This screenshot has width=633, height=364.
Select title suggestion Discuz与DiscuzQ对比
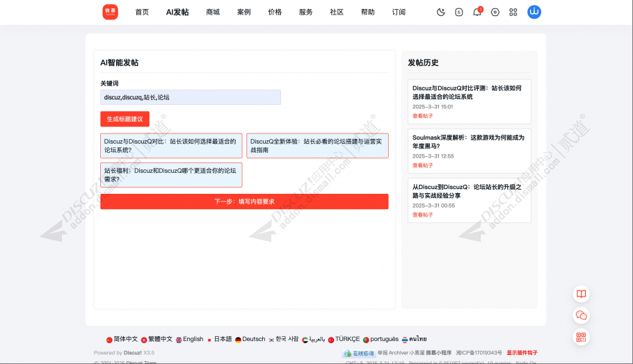pos(171,145)
